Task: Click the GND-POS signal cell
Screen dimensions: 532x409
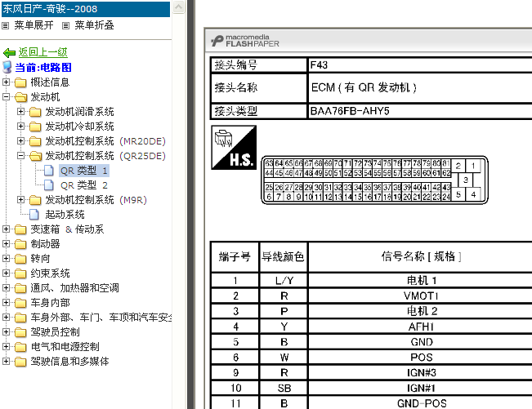Action: [x=421, y=403]
